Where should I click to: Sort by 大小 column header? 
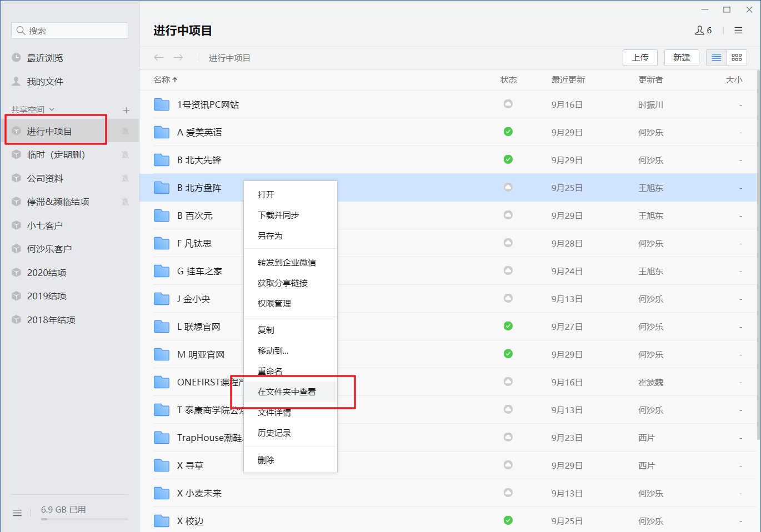click(x=734, y=80)
